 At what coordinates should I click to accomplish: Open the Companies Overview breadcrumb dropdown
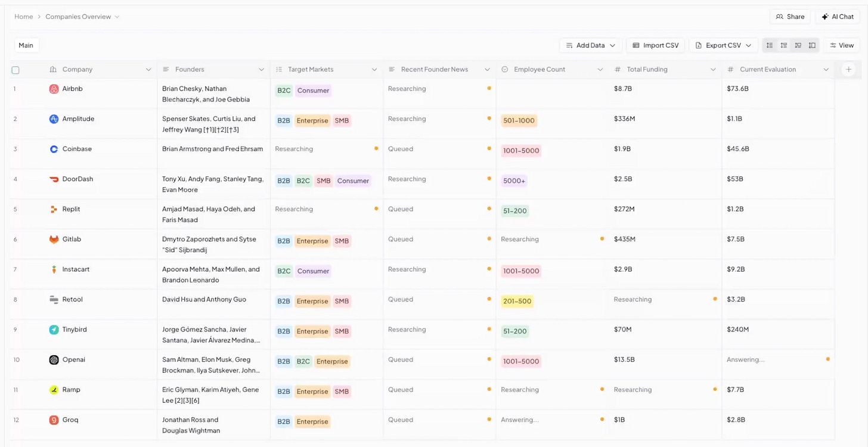tap(117, 17)
